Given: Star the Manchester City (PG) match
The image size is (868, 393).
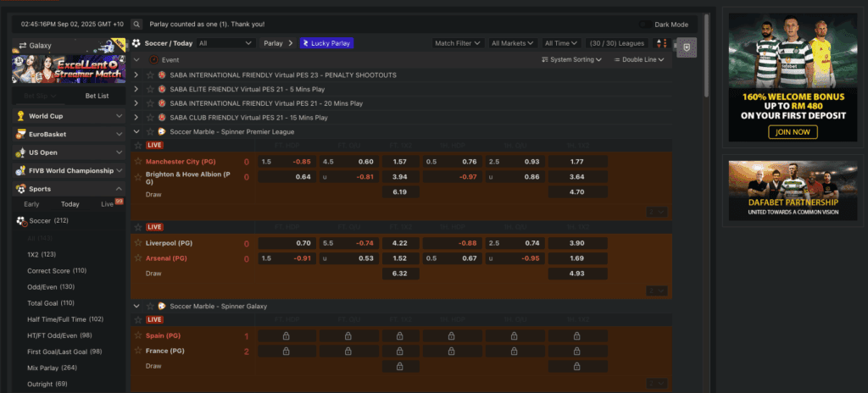Looking at the screenshot, I should point(138,161).
